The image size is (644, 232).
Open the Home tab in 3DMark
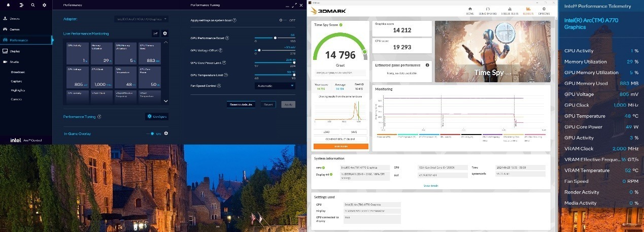[x=470, y=11]
